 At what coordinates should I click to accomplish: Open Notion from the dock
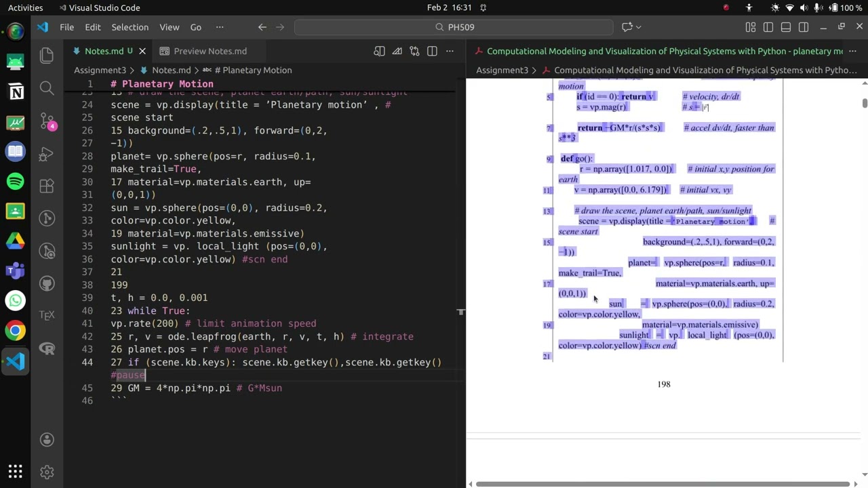(x=15, y=92)
